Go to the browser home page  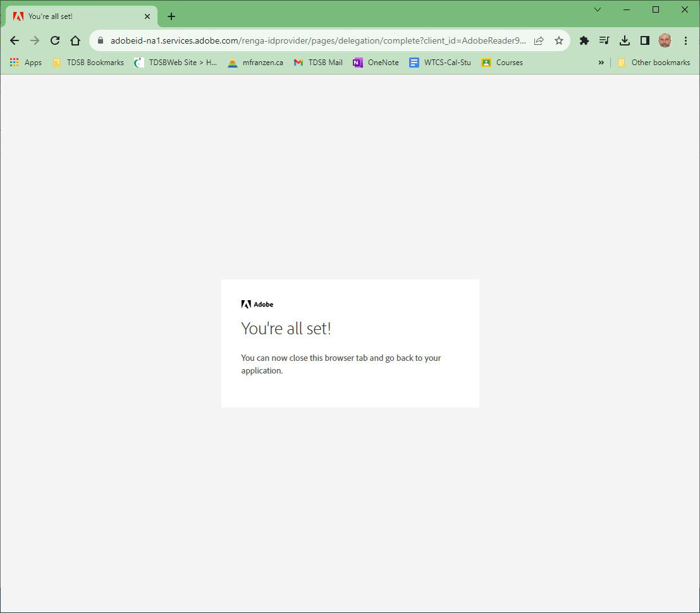pyautogui.click(x=75, y=40)
